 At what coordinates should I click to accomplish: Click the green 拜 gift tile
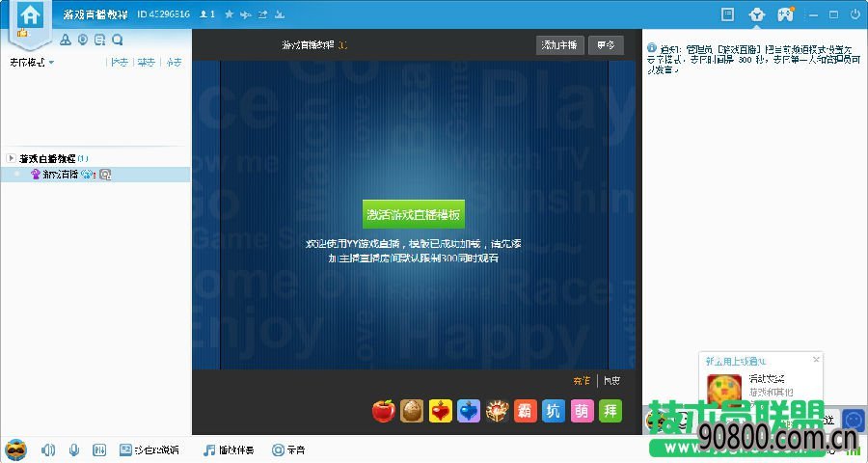pyautogui.click(x=610, y=411)
